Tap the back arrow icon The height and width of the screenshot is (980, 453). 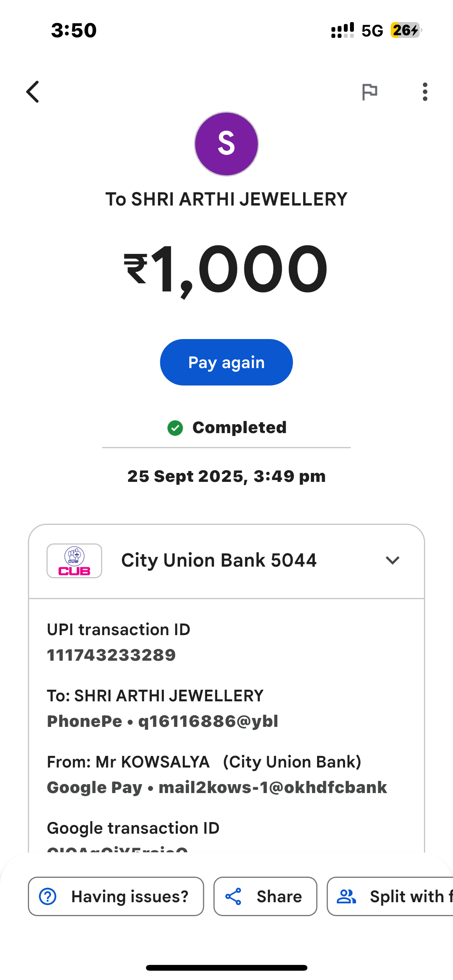[x=33, y=92]
